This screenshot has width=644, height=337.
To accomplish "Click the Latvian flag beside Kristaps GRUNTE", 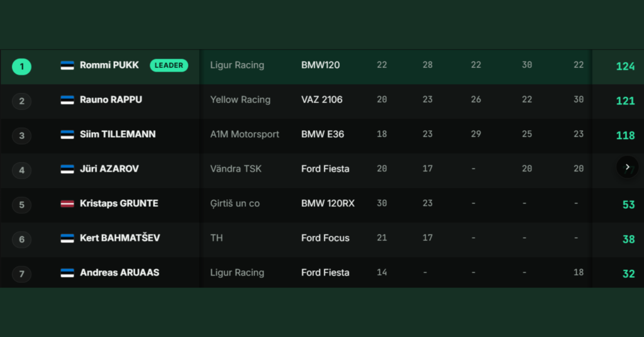I will 67,204.
